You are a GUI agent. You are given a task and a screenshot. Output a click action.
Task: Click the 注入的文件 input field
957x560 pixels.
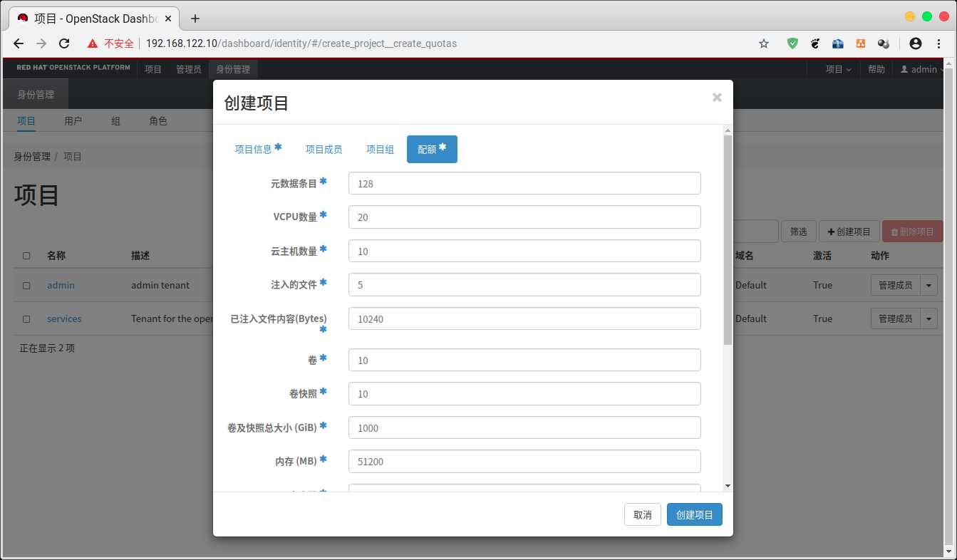pos(524,285)
